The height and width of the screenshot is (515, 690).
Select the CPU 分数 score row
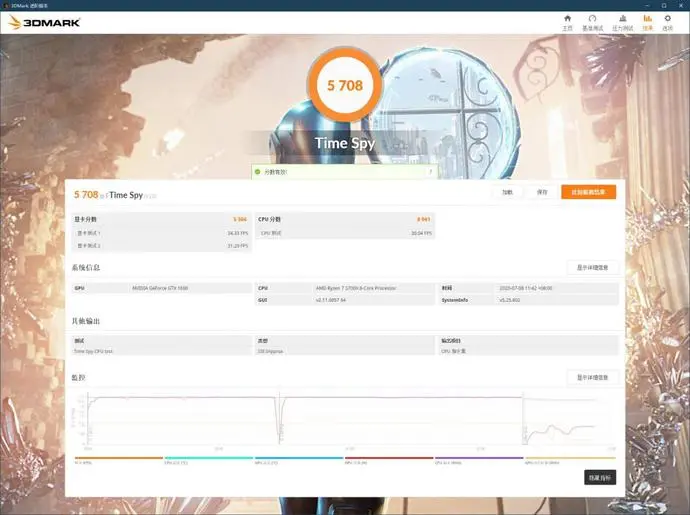pos(345,219)
